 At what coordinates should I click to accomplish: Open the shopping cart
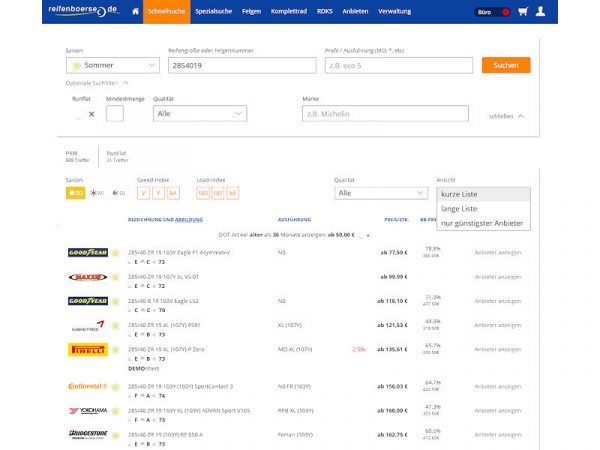523,11
